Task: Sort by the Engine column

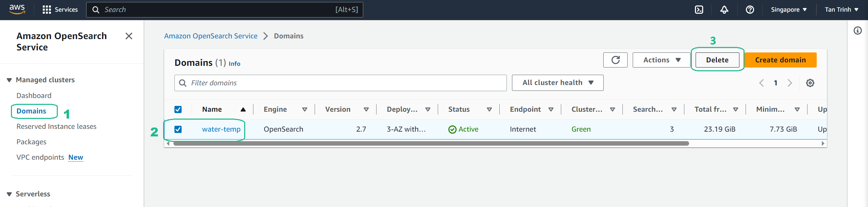Action: [x=304, y=110]
